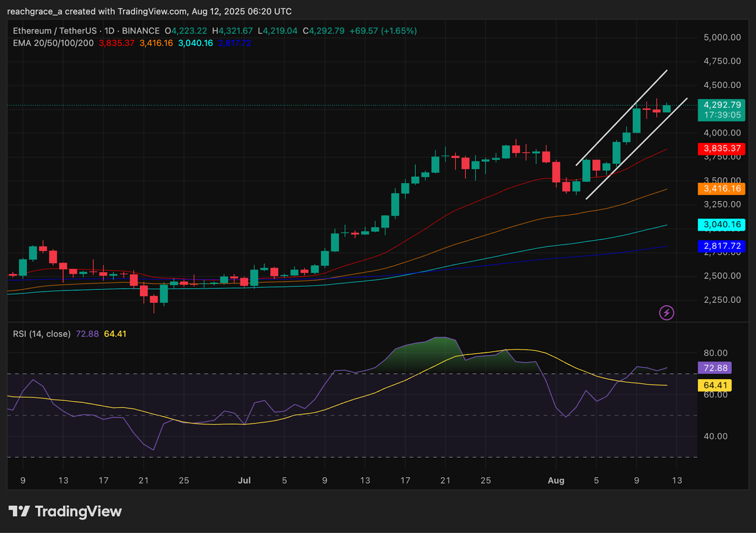Click the 40.00 level on the RSI axis

click(x=715, y=436)
